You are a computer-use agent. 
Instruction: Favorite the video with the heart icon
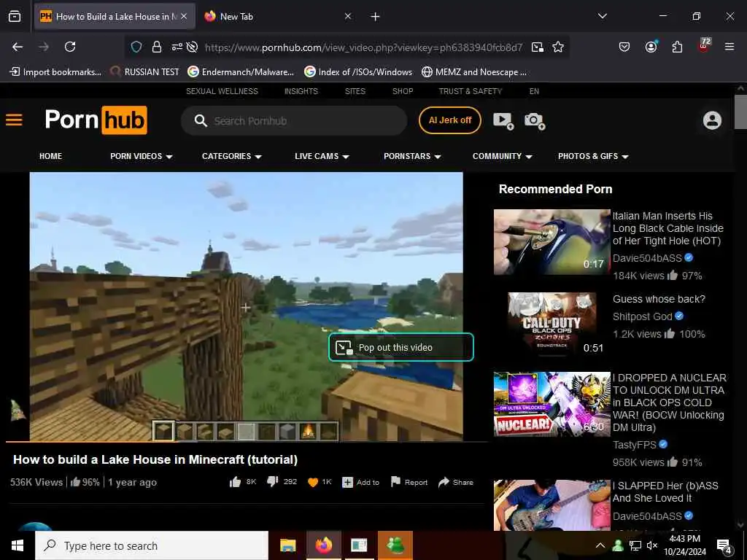313,483
